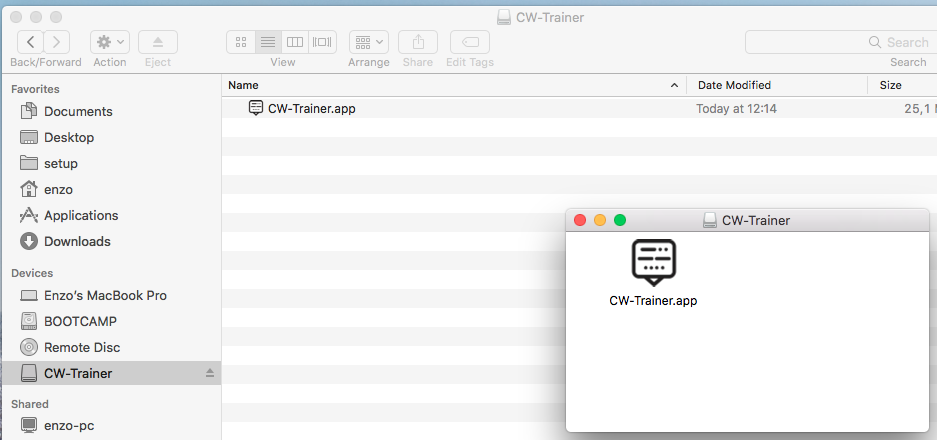The image size is (937, 440).
Task: Select CW-Trainer volume in sidebar
Action: 111,374
